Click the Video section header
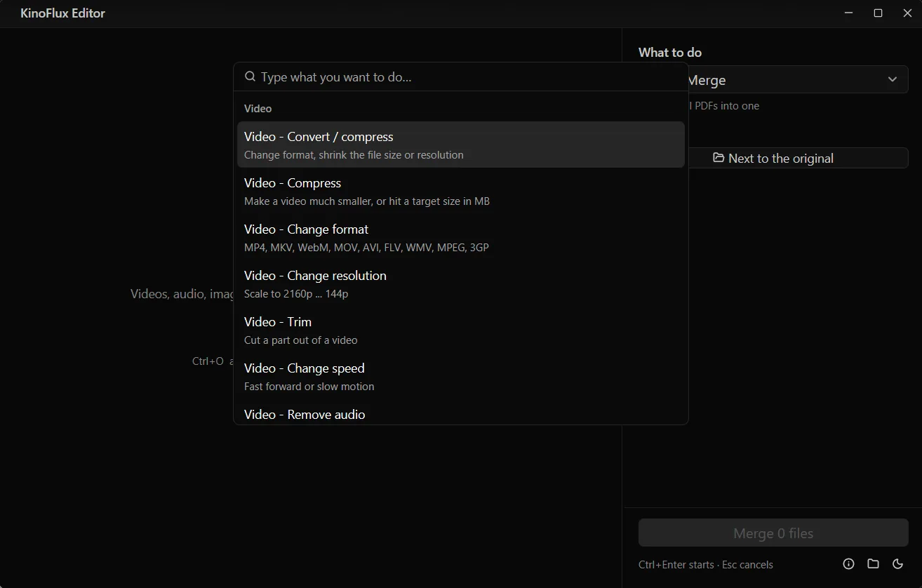Viewport: 922px width, 588px height. coord(258,108)
